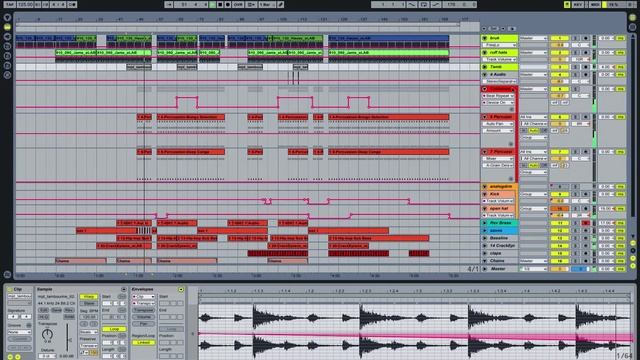
Task: Select the analogdrm group track name
Action: pos(501,187)
